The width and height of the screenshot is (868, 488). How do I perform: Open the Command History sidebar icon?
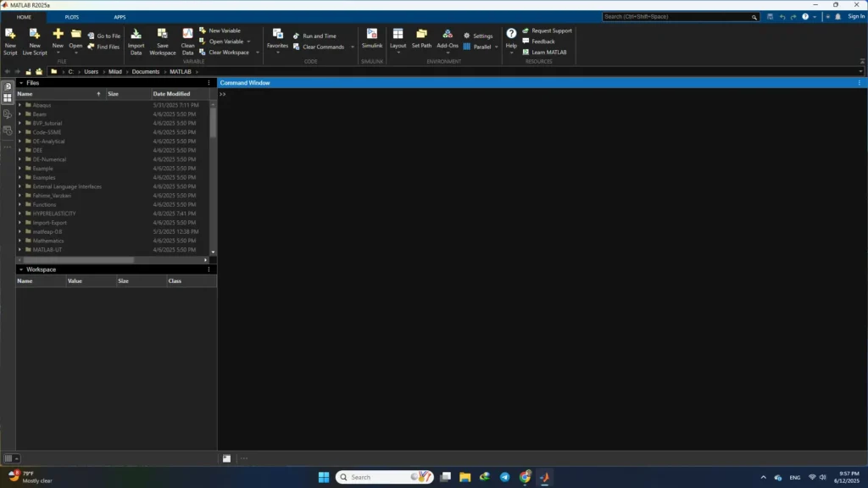point(7,130)
